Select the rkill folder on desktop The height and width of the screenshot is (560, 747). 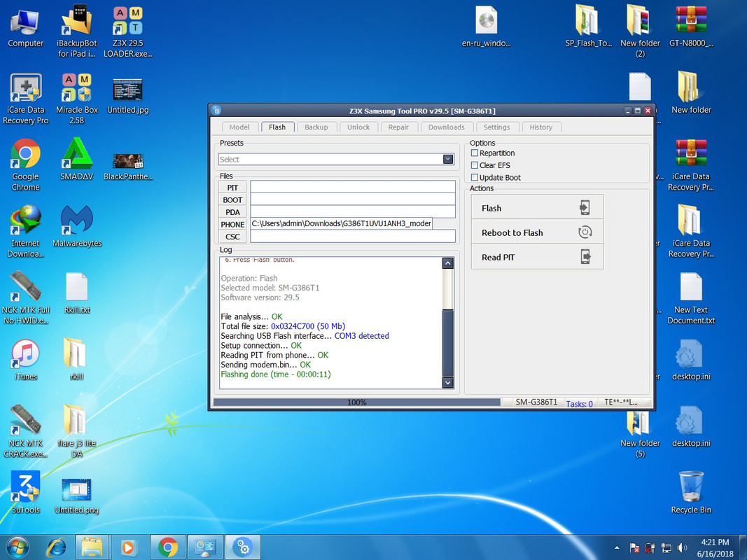coord(77,360)
